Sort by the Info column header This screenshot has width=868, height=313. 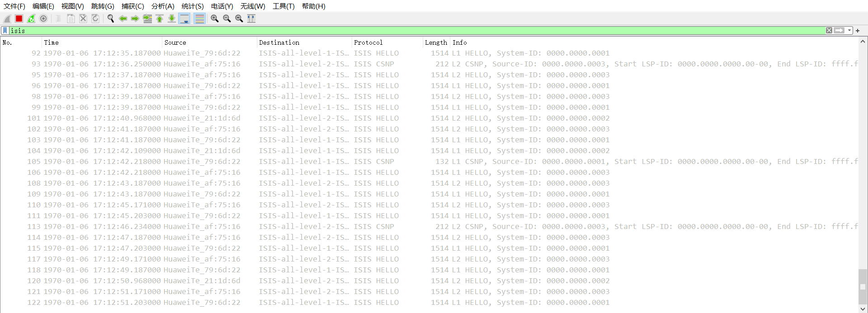[654, 42]
